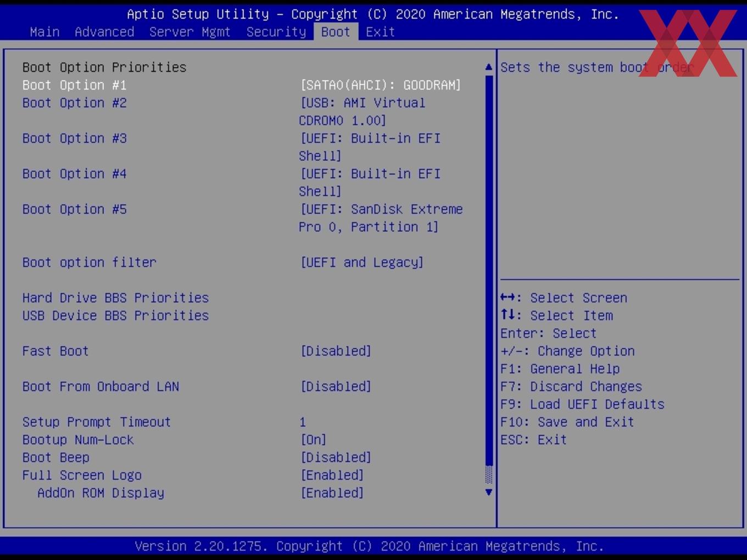This screenshot has width=747, height=560.
Task: Select the Boot Option #2 label
Action: (x=75, y=103)
